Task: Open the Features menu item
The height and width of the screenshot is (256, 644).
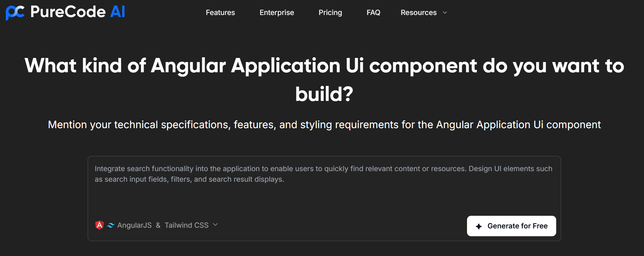Action: [x=220, y=13]
